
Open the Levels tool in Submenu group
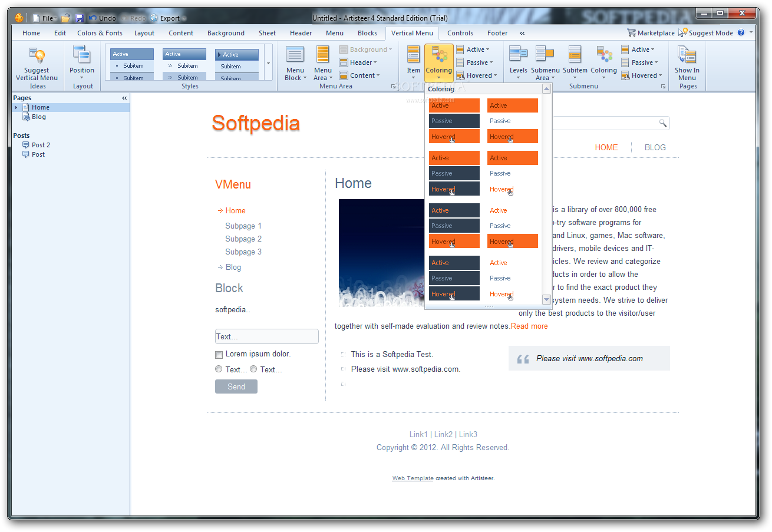pyautogui.click(x=518, y=63)
